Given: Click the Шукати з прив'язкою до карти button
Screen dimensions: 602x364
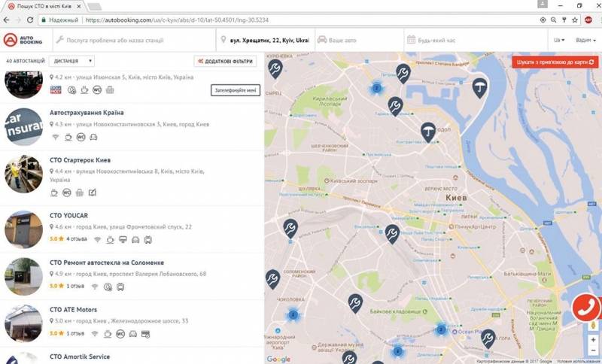Looking at the screenshot, I should 555,62.
